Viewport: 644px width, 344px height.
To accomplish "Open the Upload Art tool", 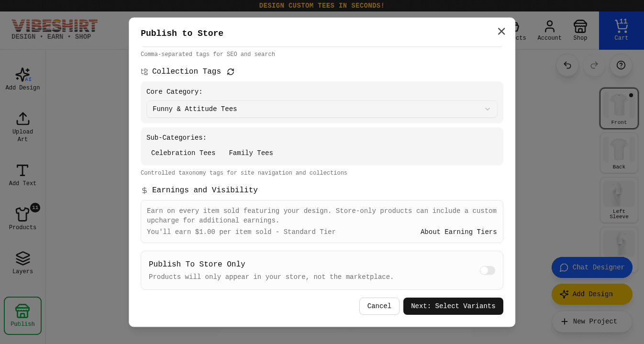I will (x=22, y=127).
